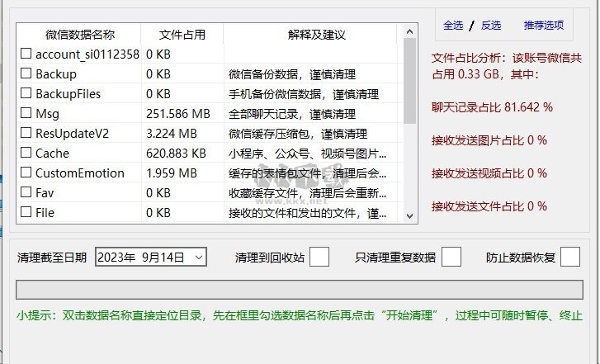
Task: Select the CustomEmotion data name
Action: click(80, 173)
